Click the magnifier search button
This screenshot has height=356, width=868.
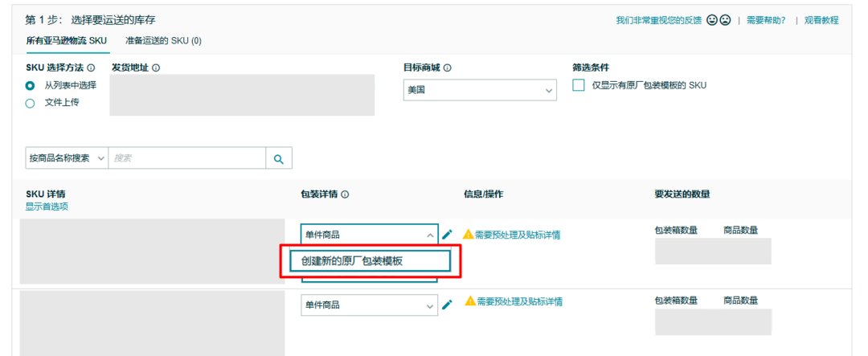click(x=279, y=159)
